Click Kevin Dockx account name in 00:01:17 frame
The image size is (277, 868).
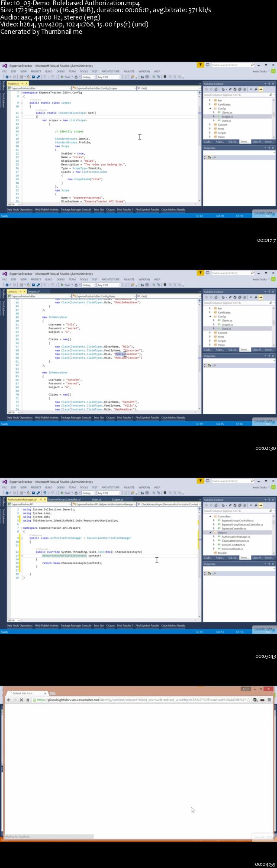(260, 72)
